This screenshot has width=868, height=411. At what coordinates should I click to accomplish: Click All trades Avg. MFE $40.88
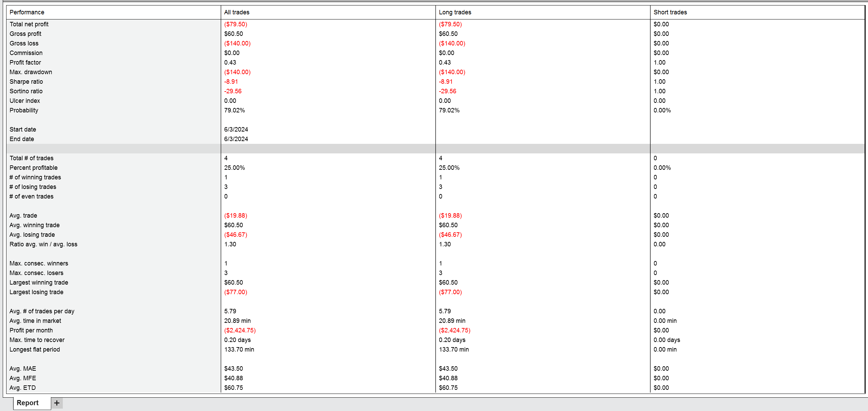pyautogui.click(x=233, y=378)
